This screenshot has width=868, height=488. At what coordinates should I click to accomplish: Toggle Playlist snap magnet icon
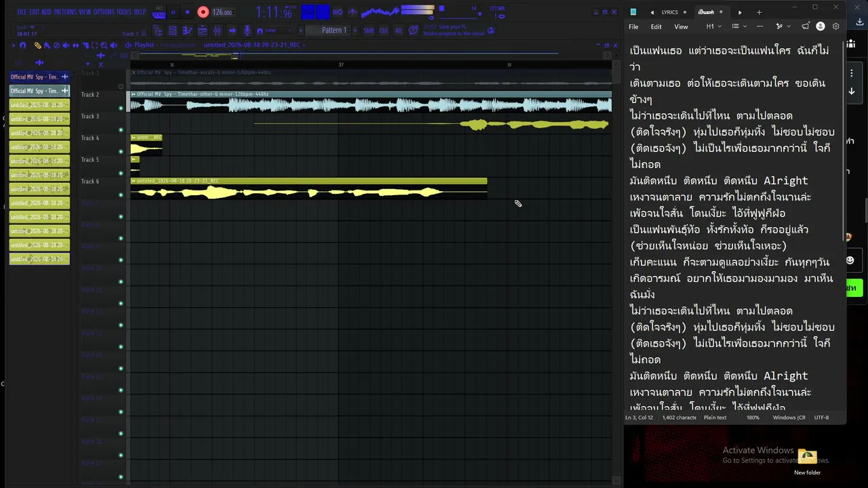22,45
